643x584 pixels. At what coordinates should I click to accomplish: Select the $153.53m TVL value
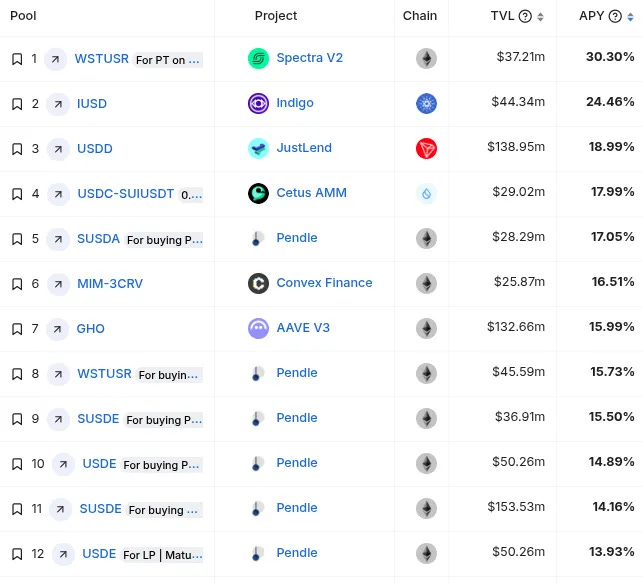tap(516, 507)
